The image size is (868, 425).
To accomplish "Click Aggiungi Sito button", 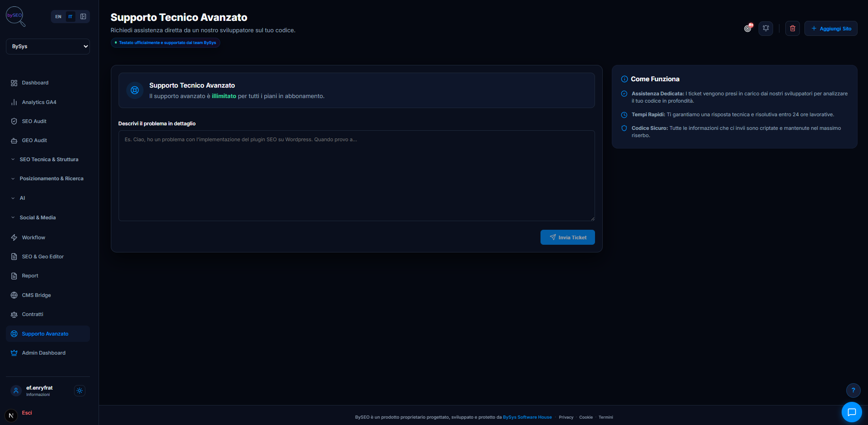I will pyautogui.click(x=831, y=28).
